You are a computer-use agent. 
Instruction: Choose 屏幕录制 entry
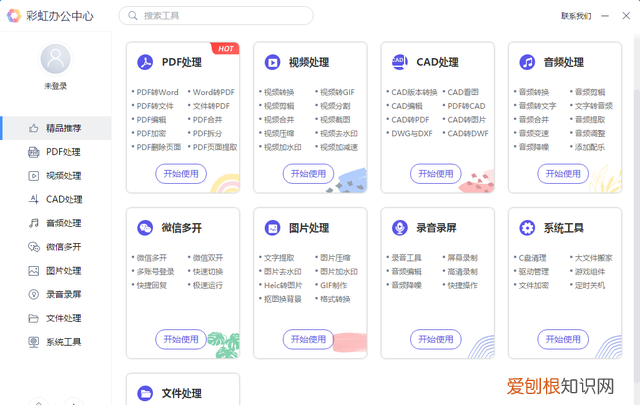[462, 258]
